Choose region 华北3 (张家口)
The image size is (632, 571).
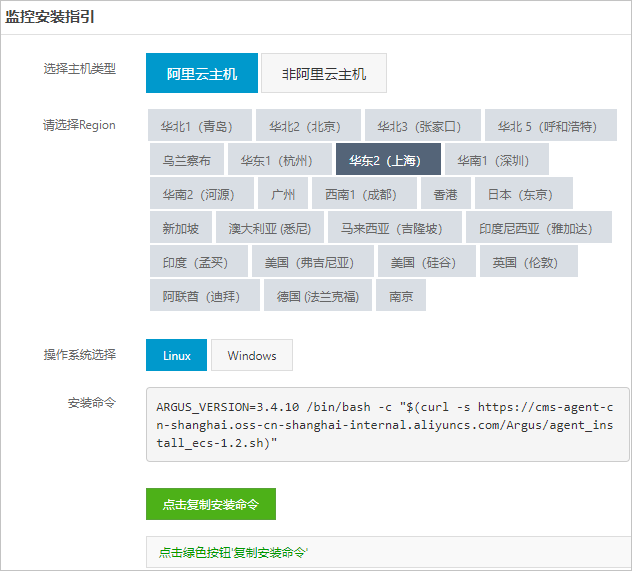tap(423, 125)
